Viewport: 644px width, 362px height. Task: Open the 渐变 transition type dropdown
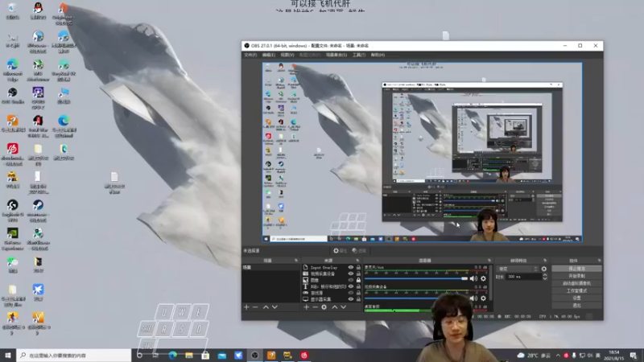point(518,269)
